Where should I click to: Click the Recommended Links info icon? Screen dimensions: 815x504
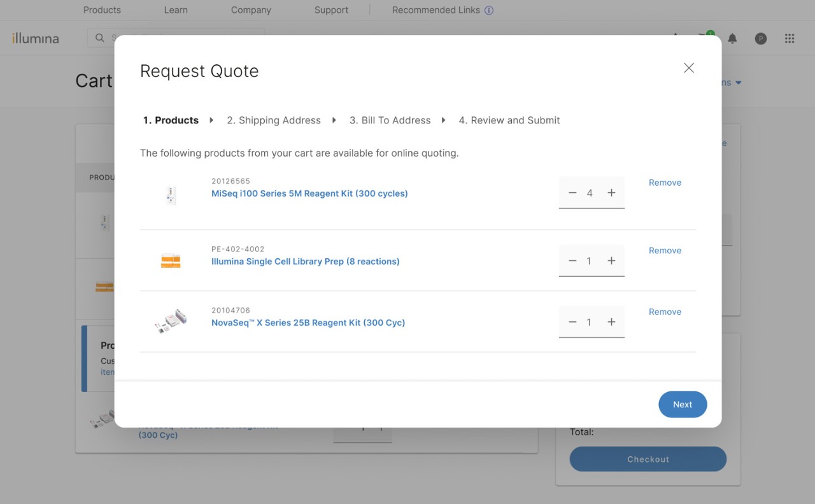tap(489, 10)
